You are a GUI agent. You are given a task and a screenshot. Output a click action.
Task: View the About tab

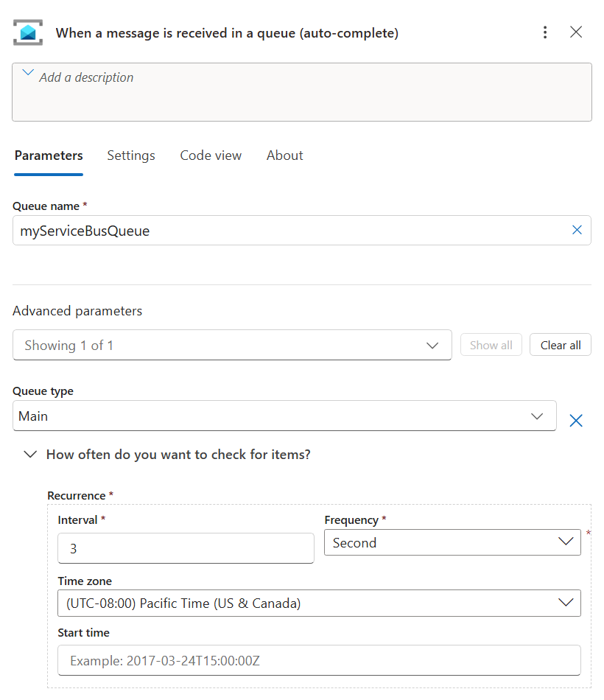284,155
